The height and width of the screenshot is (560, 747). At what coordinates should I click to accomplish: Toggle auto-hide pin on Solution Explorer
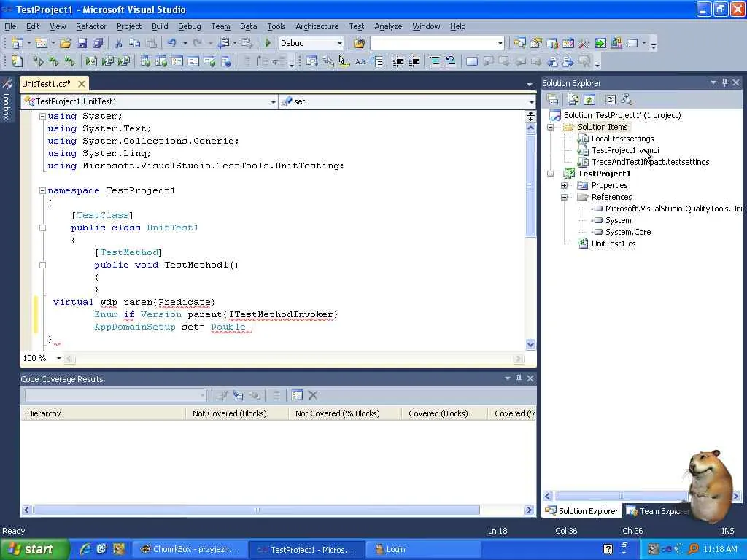724,83
